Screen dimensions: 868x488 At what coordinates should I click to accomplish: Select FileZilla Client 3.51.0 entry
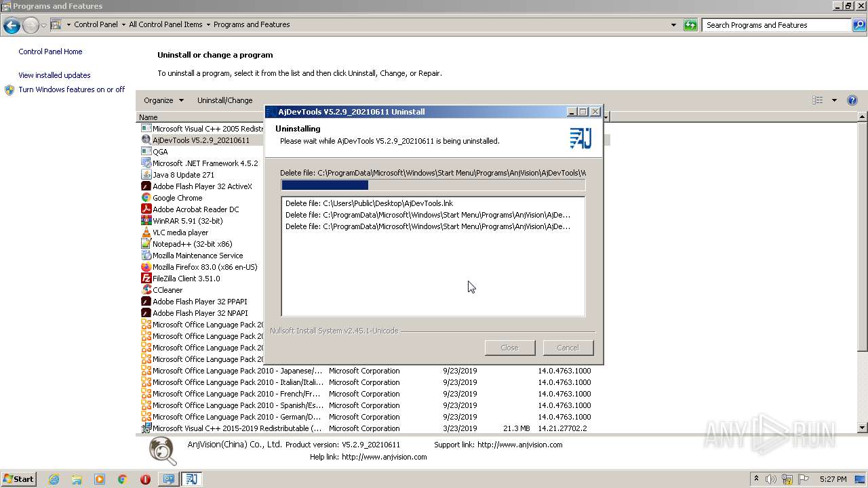(186, 279)
